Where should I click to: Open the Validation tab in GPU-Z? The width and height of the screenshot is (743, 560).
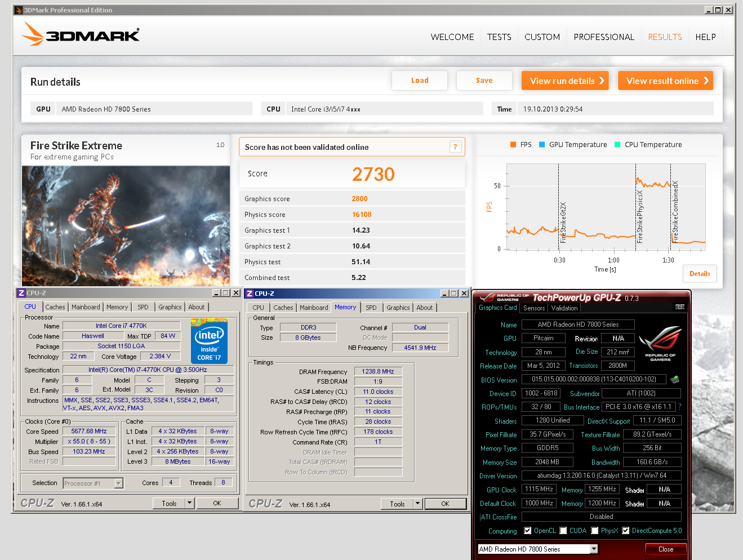click(564, 308)
